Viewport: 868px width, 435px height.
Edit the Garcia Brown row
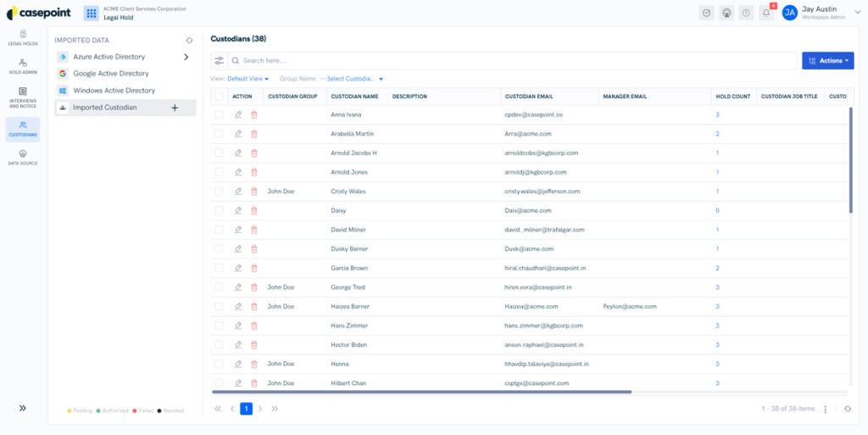(238, 268)
